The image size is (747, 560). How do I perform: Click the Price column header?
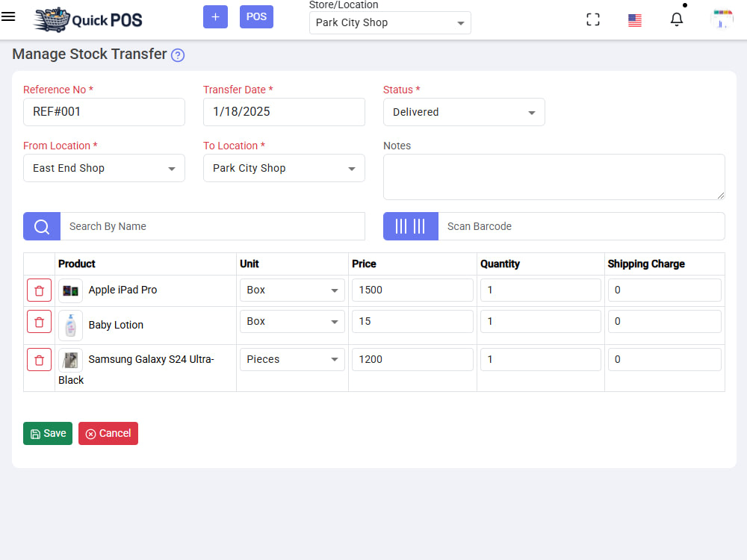[364, 264]
